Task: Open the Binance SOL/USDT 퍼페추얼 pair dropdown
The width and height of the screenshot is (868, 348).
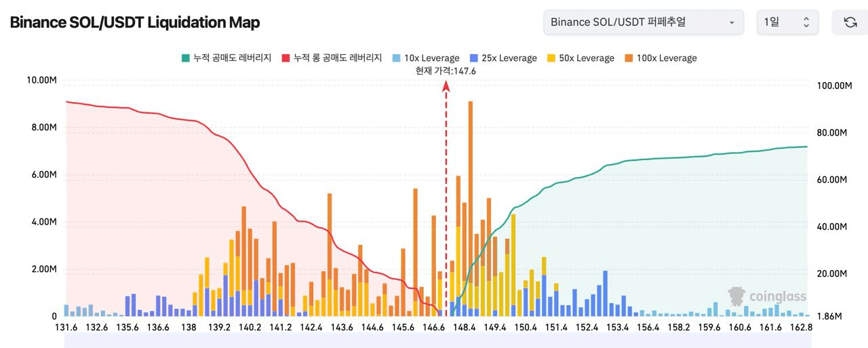Action: click(644, 22)
